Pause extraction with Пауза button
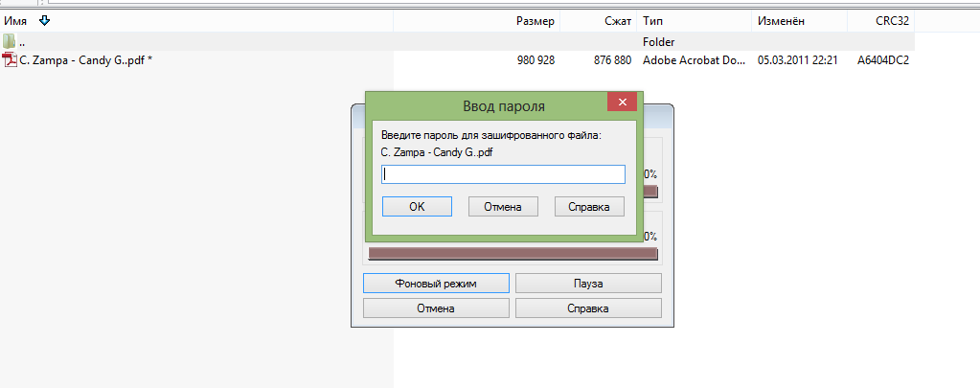 (588, 283)
